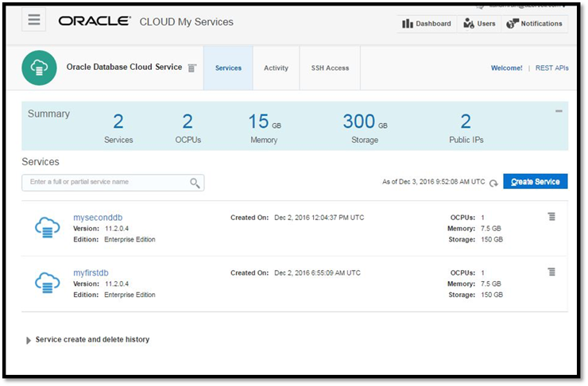Open the myseconddb action menu icon
Image resolution: width=588 pixels, height=386 pixels.
551,216
